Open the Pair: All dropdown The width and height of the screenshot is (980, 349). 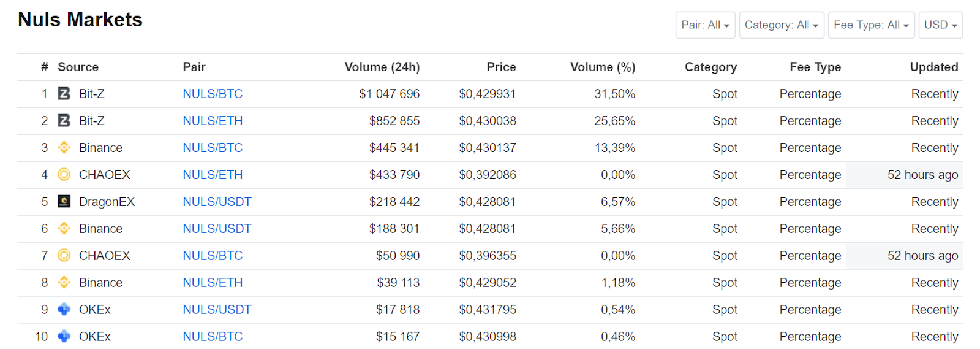(x=705, y=25)
